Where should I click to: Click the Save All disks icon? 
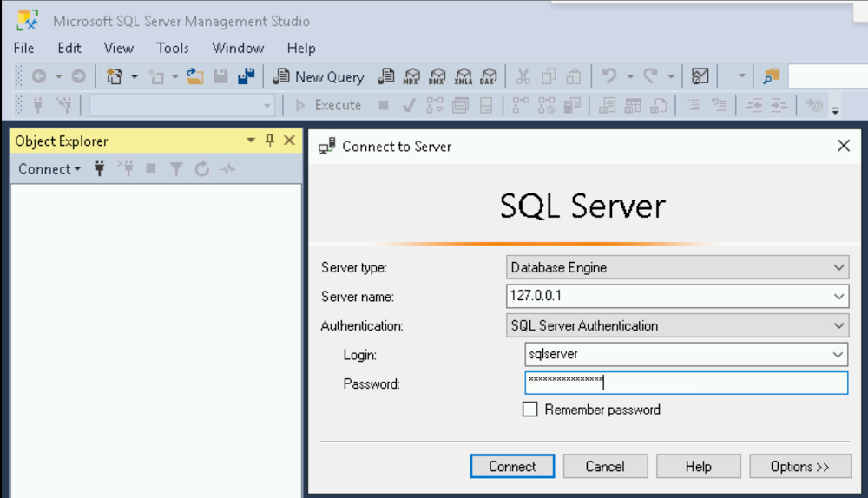pyautogui.click(x=246, y=76)
